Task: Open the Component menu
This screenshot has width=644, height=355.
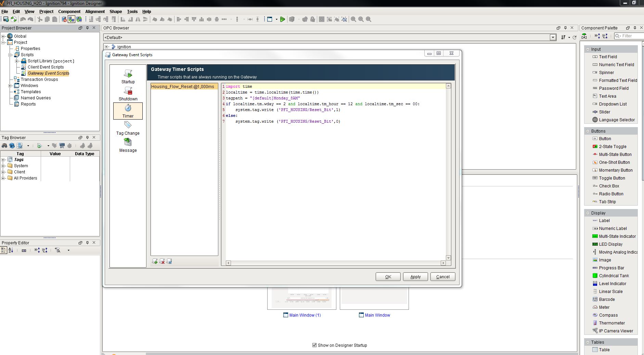Action: pos(69,11)
